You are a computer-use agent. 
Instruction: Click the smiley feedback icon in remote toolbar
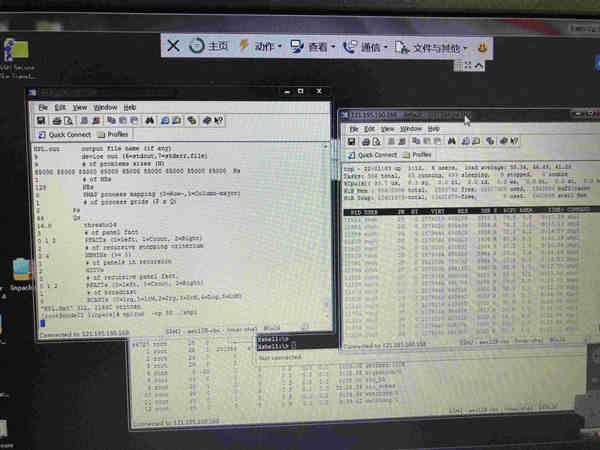482,48
